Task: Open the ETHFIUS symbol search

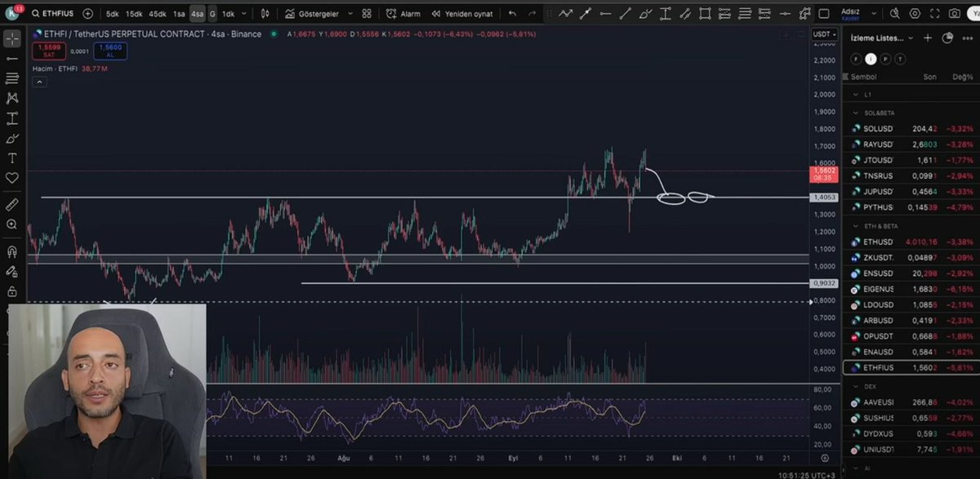Action: [54, 14]
